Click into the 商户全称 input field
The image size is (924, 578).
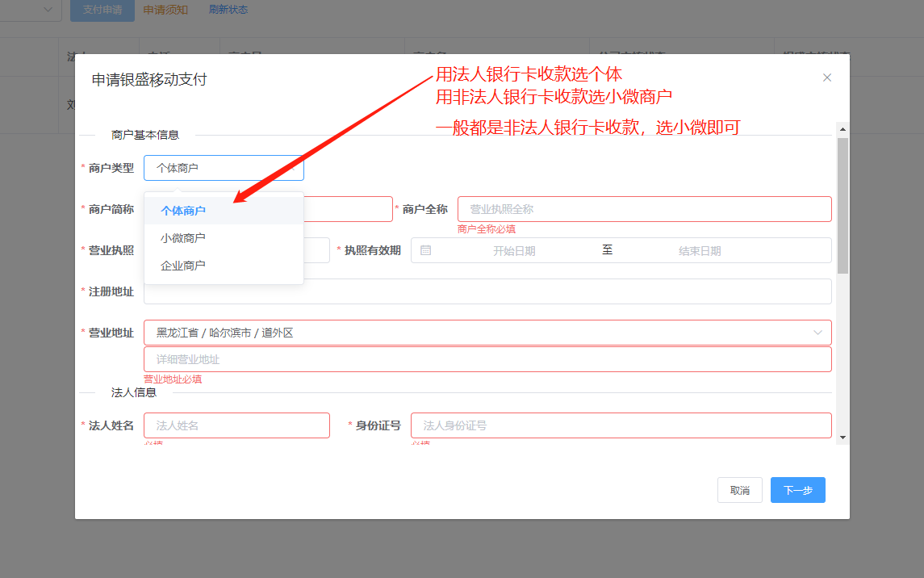[644, 209]
